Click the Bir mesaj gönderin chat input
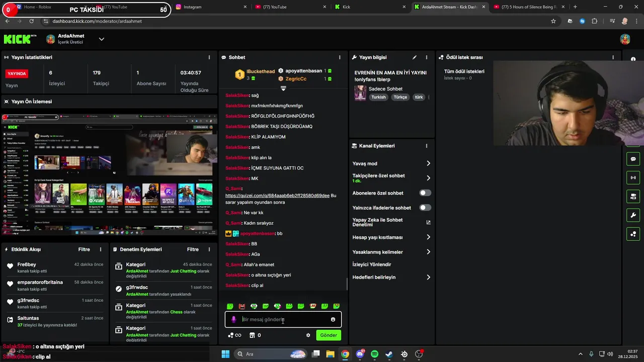This screenshot has height=362, width=644. [283, 320]
